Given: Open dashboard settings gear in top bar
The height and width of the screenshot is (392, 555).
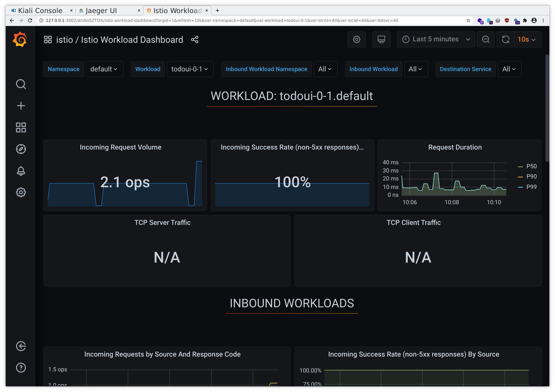Looking at the screenshot, I should pyautogui.click(x=357, y=39).
